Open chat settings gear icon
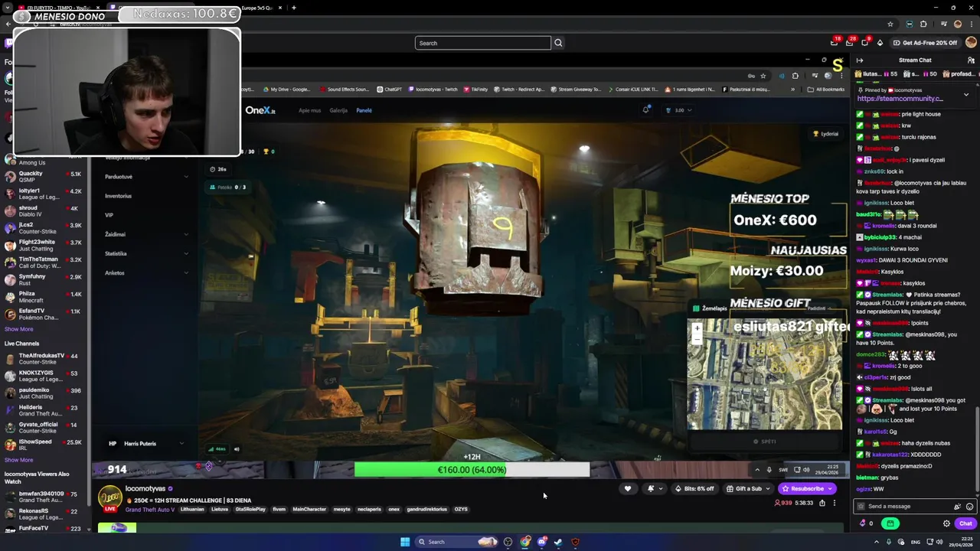The height and width of the screenshot is (551, 980). (946, 523)
